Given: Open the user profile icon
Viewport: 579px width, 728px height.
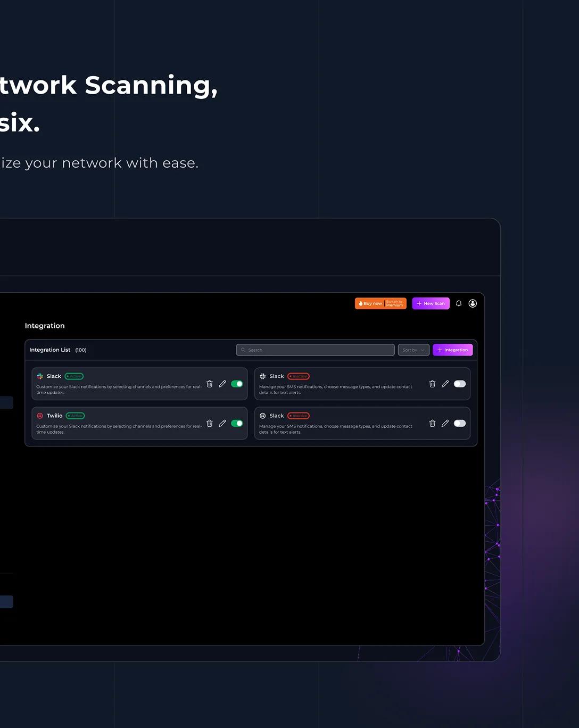Looking at the screenshot, I should pos(473,303).
